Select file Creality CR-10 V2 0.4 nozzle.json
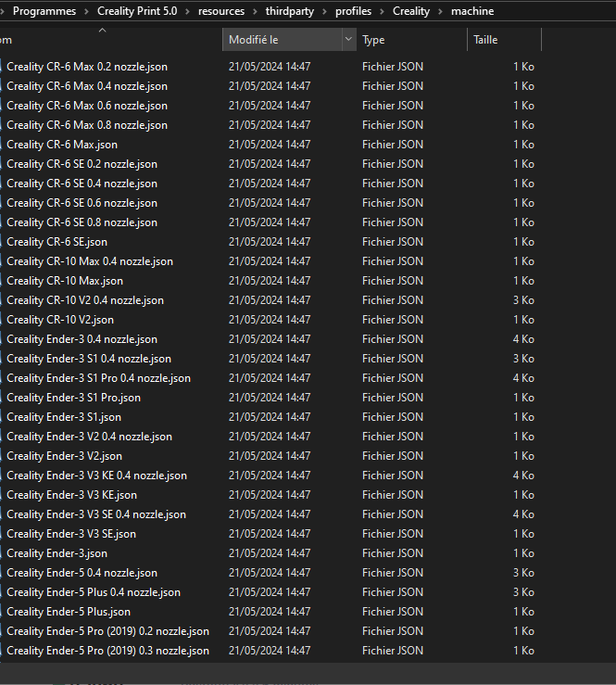The height and width of the screenshot is (685, 616). pyautogui.click(x=85, y=300)
